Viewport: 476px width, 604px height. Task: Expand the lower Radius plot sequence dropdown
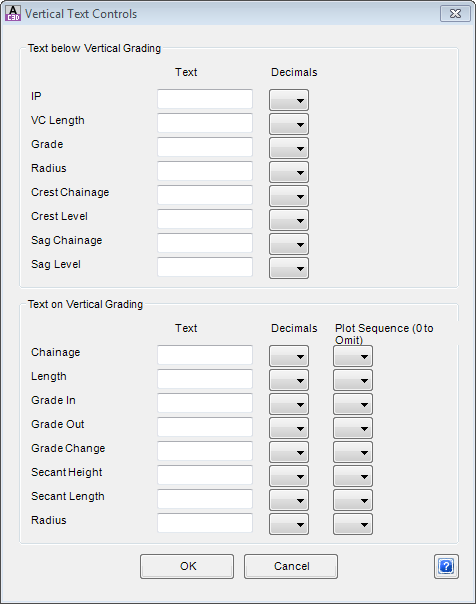pyautogui.click(x=353, y=524)
